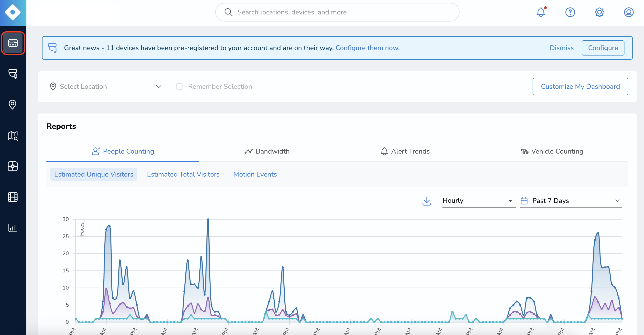Switch to the Alert Trends tab
644x335 pixels.
[405, 151]
